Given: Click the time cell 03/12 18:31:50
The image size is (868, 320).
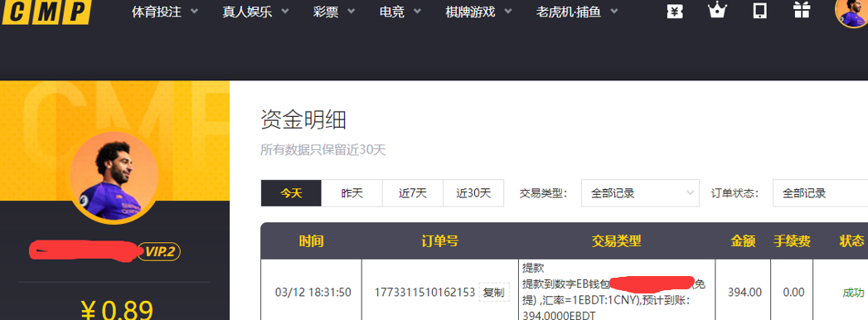Looking at the screenshot, I should click(313, 293).
